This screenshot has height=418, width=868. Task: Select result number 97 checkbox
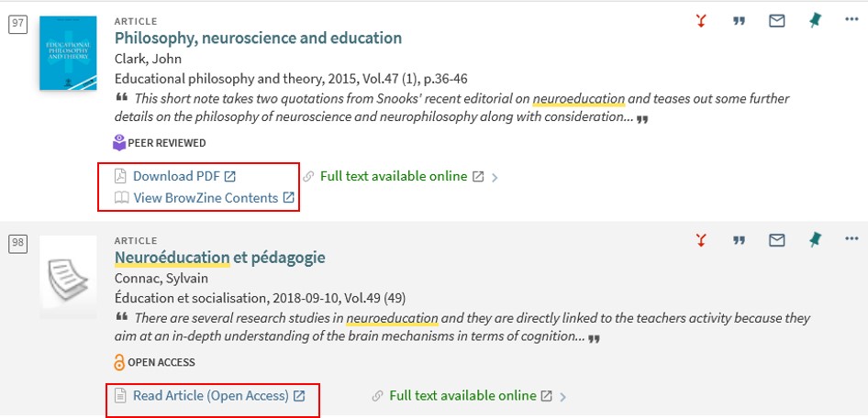(x=17, y=25)
